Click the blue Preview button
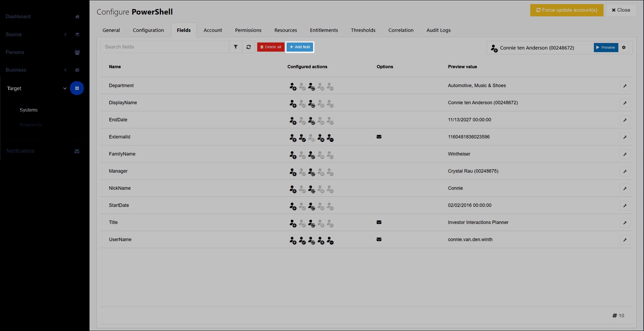 click(x=606, y=48)
